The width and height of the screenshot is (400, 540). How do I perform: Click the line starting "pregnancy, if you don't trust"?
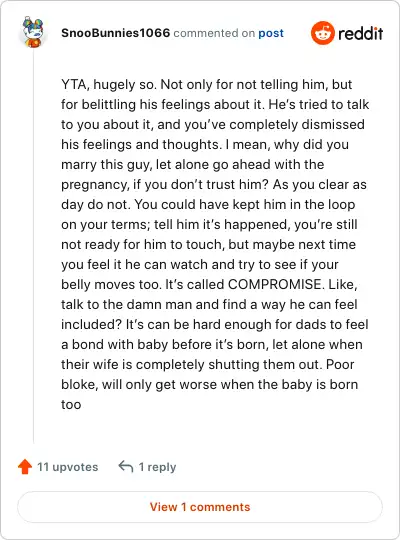(x=214, y=185)
